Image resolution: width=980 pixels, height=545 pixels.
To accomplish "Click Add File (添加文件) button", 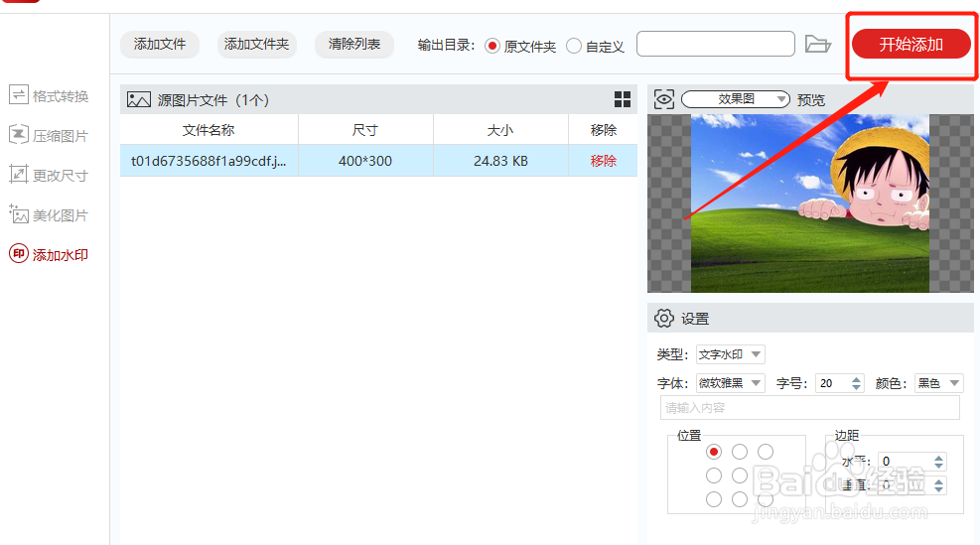I will pos(160,45).
